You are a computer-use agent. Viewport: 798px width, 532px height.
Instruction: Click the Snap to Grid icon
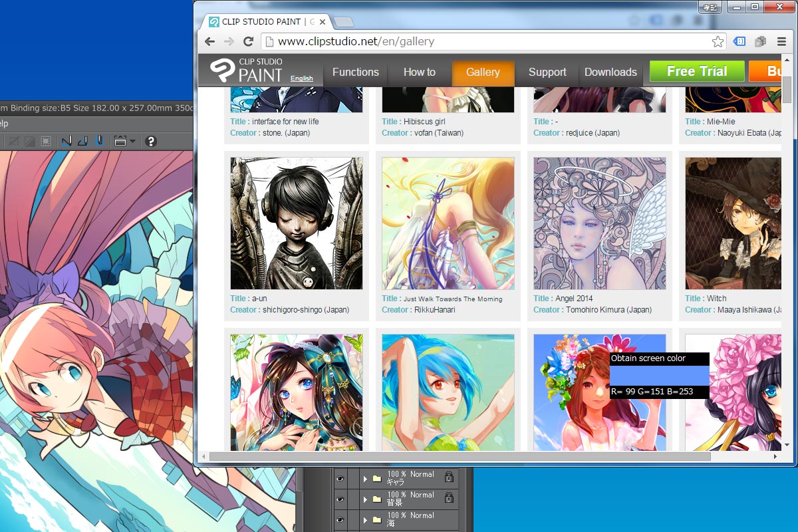99,141
